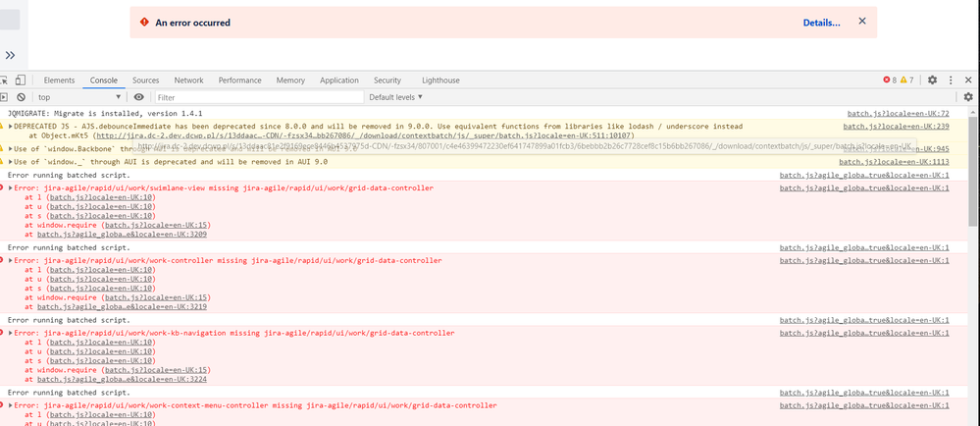Viewport: 980px width, 426px height.
Task: Open source link right of work-kb-navigation error
Action: click(x=864, y=333)
